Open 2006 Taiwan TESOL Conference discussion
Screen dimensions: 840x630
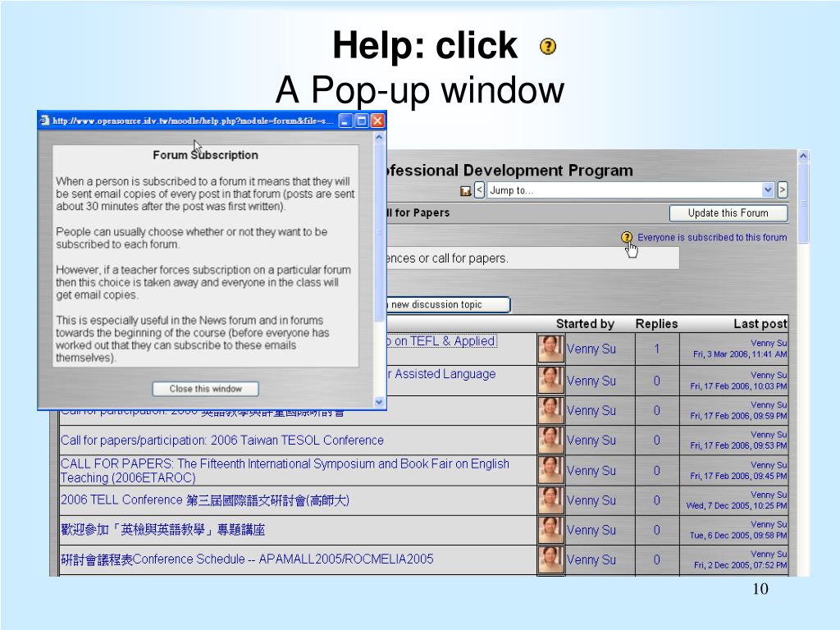(221, 441)
